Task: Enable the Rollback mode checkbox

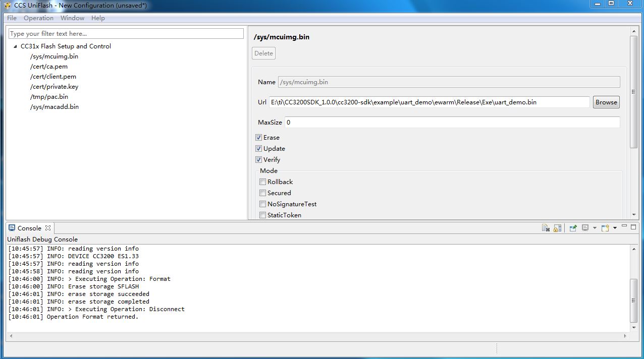Action: click(262, 182)
